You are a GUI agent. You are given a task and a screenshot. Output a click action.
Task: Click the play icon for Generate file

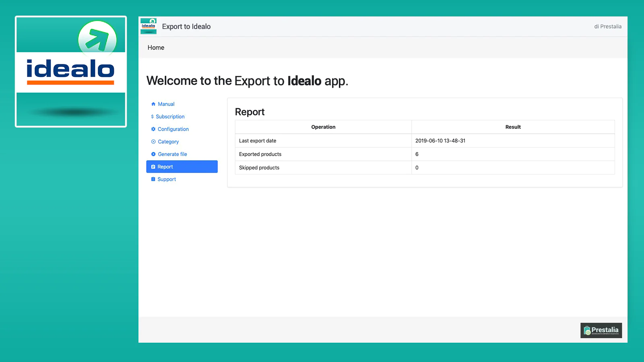153,154
